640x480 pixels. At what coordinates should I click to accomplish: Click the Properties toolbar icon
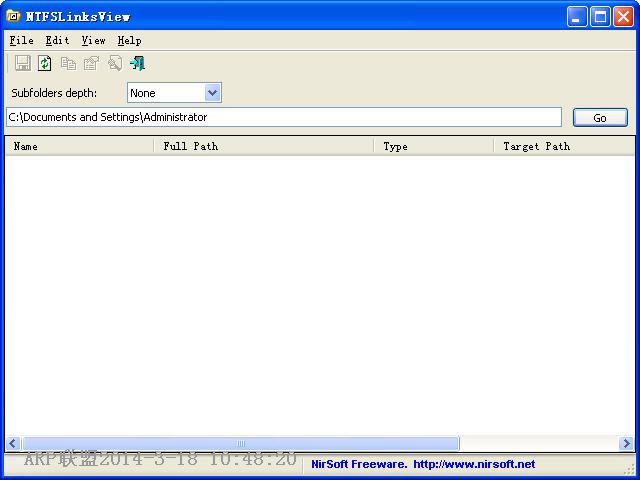[x=91, y=63]
